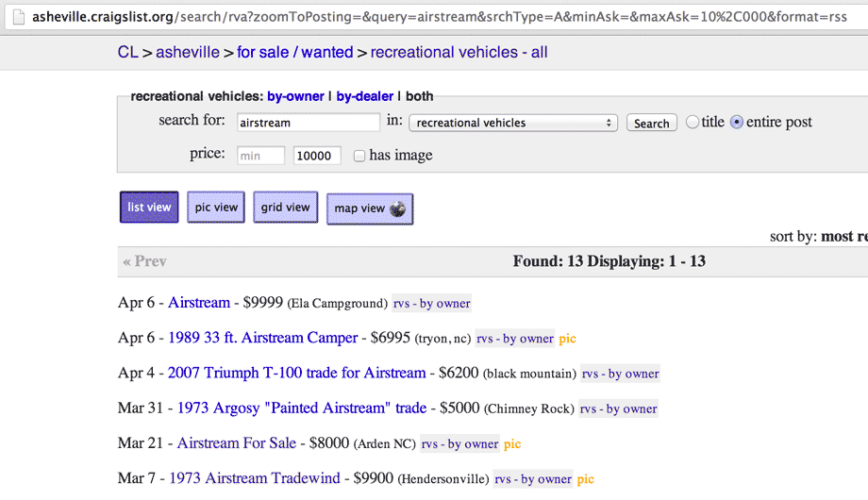
Task: Click the Prev pagination link
Action: click(x=144, y=261)
